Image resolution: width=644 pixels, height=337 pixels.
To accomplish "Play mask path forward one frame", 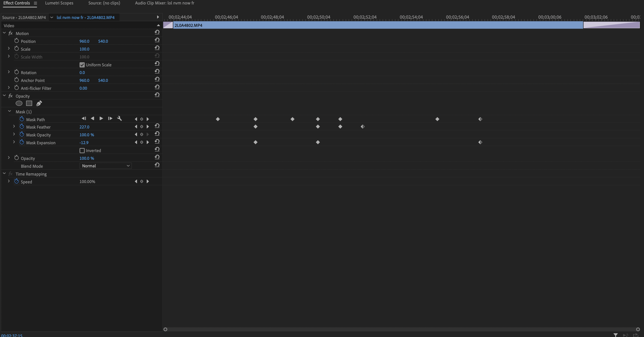I will [110, 118].
